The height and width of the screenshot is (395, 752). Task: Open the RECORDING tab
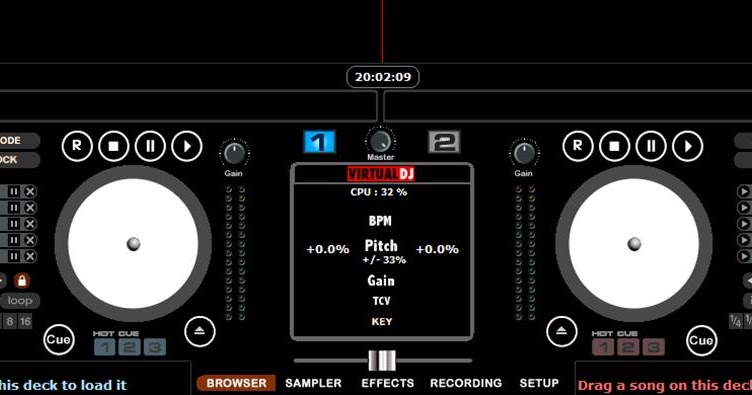click(x=466, y=383)
